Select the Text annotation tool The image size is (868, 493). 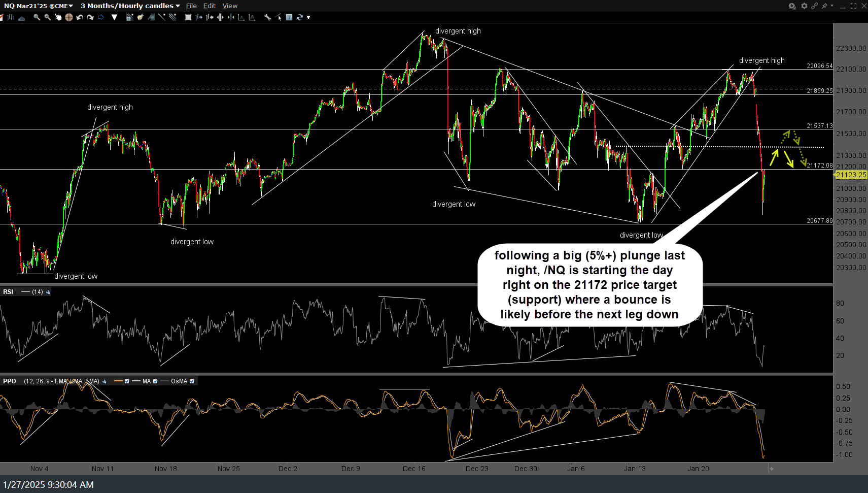(x=289, y=17)
